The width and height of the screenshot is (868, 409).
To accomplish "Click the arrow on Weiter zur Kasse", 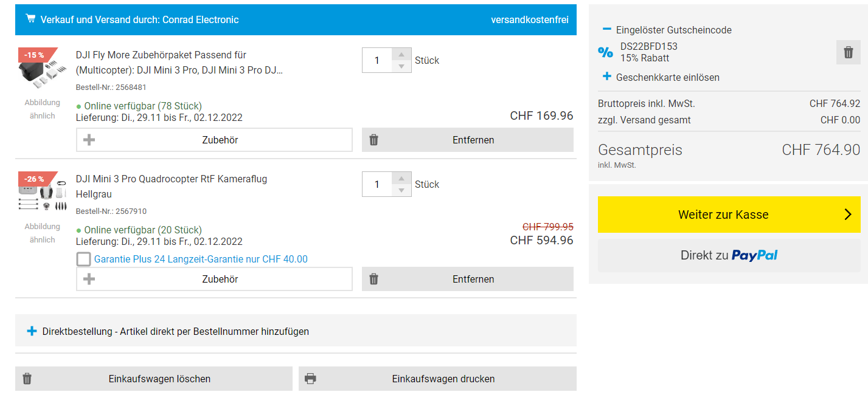I will [848, 215].
